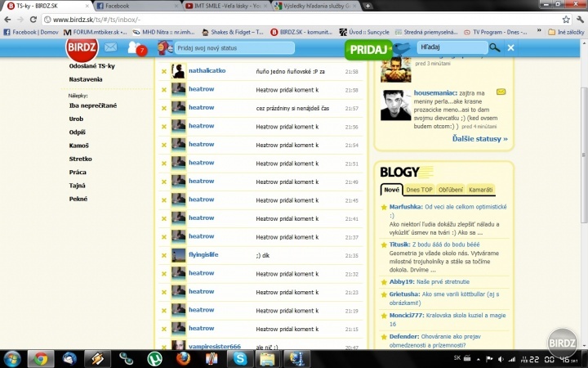Open FORUM.mtbiker.sk bookmark

pyautogui.click(x=96, y=32)
